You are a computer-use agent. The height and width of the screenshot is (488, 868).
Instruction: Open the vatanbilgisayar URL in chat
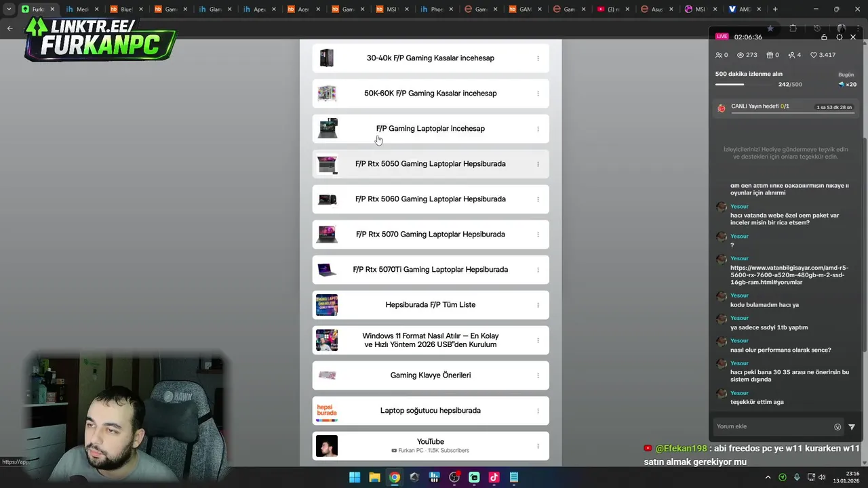(789, 275)
